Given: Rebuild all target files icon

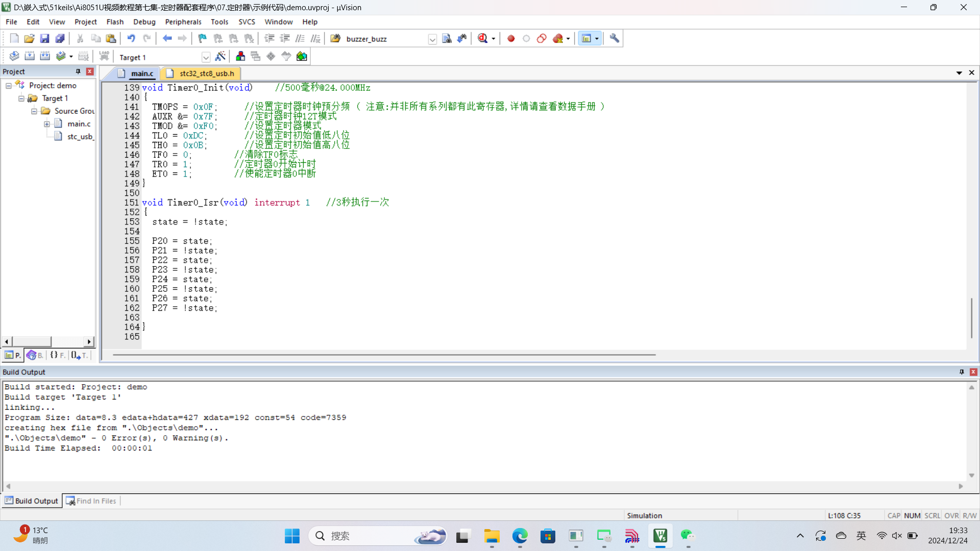Looking at the screenshot, I should coord(45,56).
